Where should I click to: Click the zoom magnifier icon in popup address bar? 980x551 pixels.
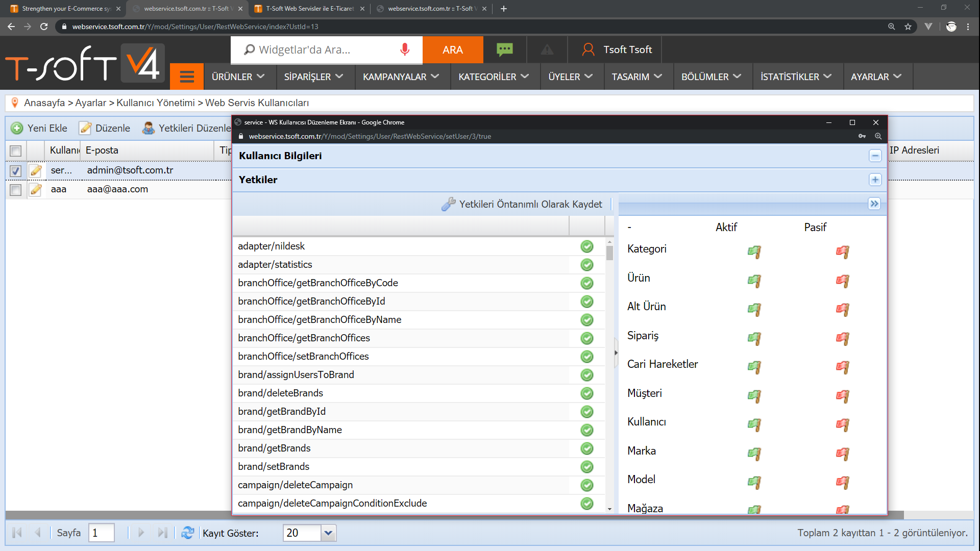[x=878, y=136]
